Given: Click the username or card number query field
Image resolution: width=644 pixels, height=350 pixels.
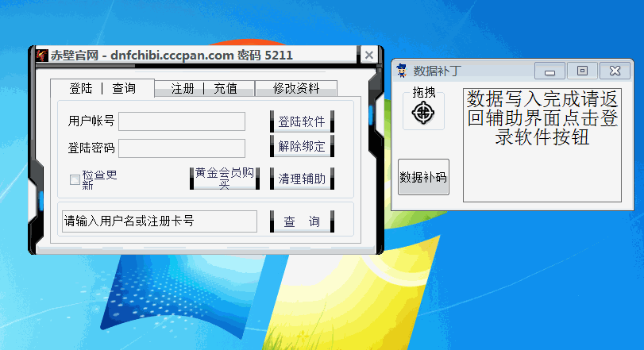Looking at the screenshot, I should pos(160,221).
